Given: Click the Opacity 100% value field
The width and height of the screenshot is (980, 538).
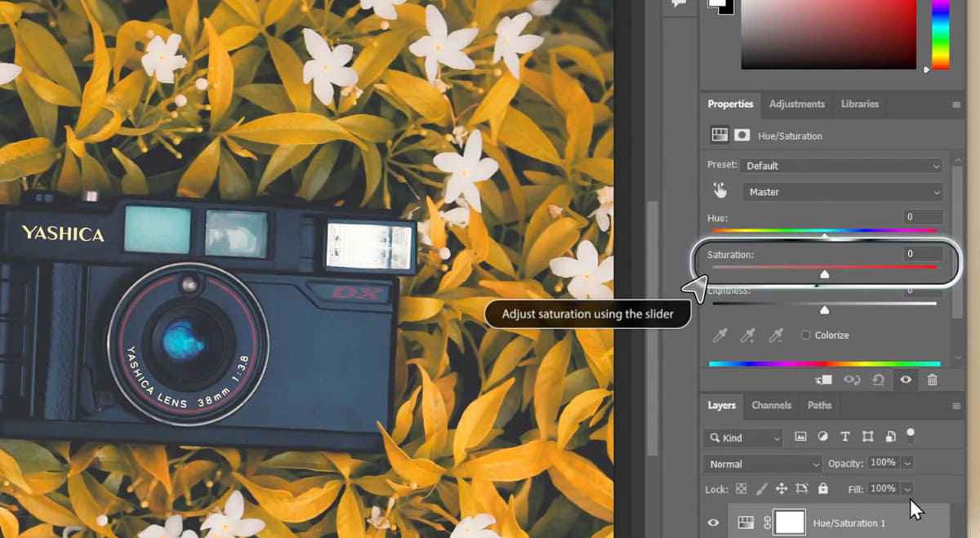Looking at the screenshot, I should (883, 463).
